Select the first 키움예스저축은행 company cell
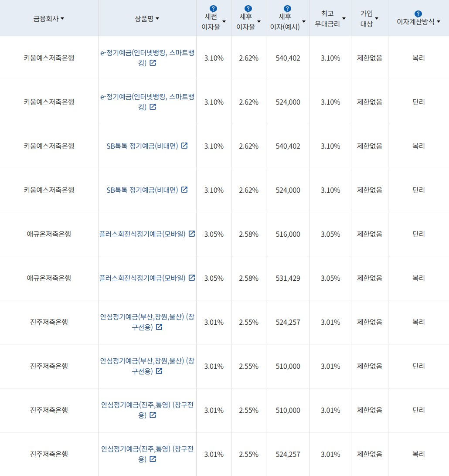 (x=48, y=58)
